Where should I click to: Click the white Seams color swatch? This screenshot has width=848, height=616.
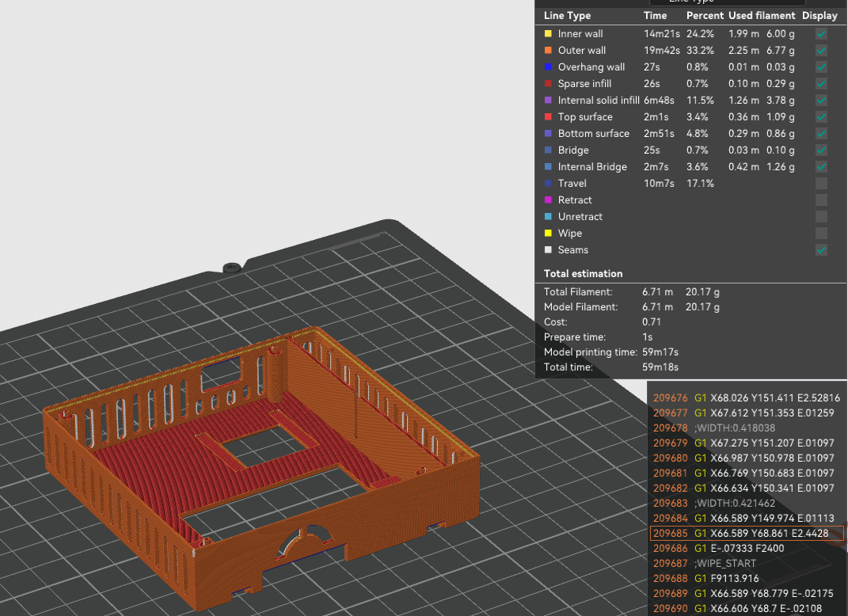(548, 250)
